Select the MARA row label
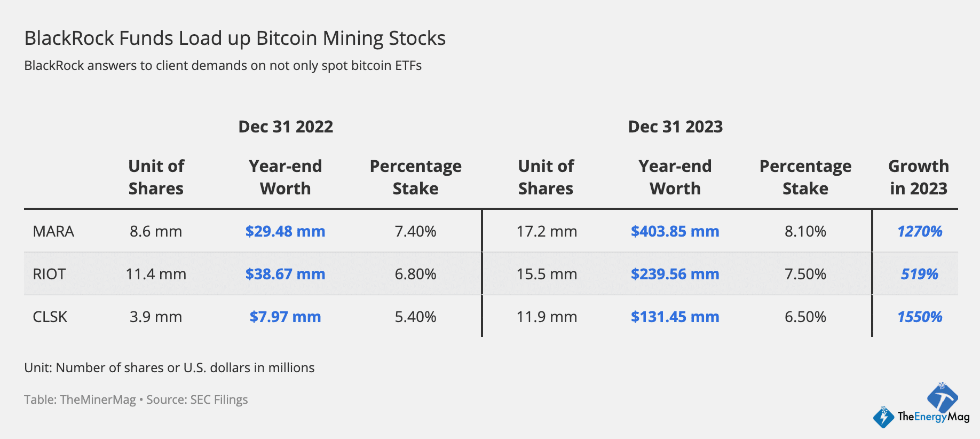Screen dimensions: 980x439 point(53,231)
